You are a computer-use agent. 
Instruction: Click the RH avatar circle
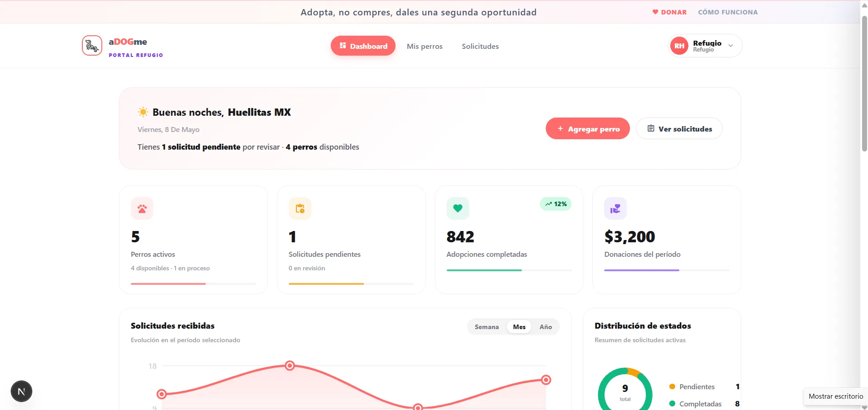point(679,46)
